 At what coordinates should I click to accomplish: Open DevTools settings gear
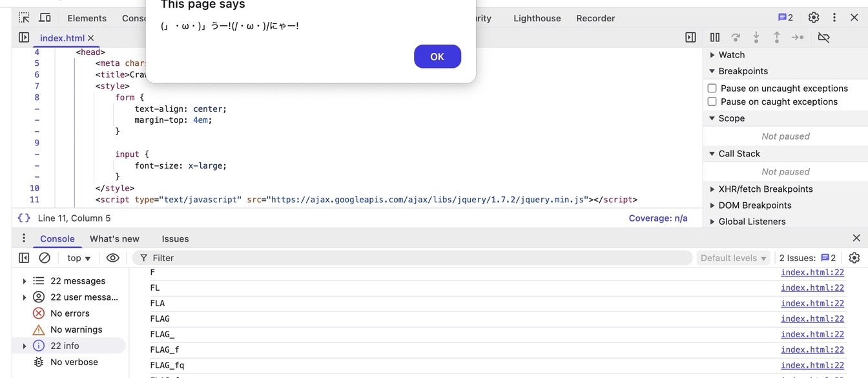tap(814, 17)
